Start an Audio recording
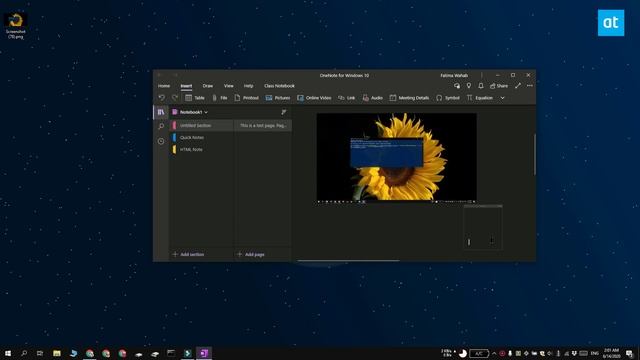The height and width of the screenshot is (360, 640). tap(372, 98)
